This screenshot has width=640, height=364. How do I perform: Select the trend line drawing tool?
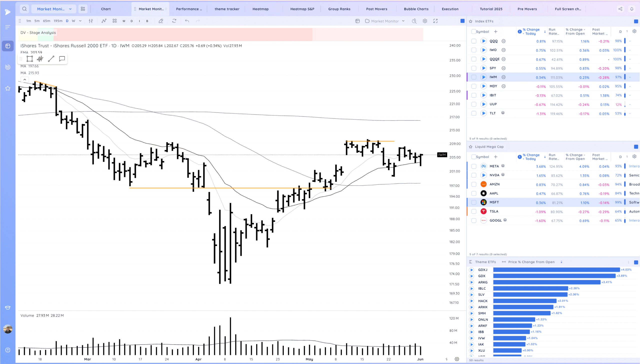[x=51, y=59]
